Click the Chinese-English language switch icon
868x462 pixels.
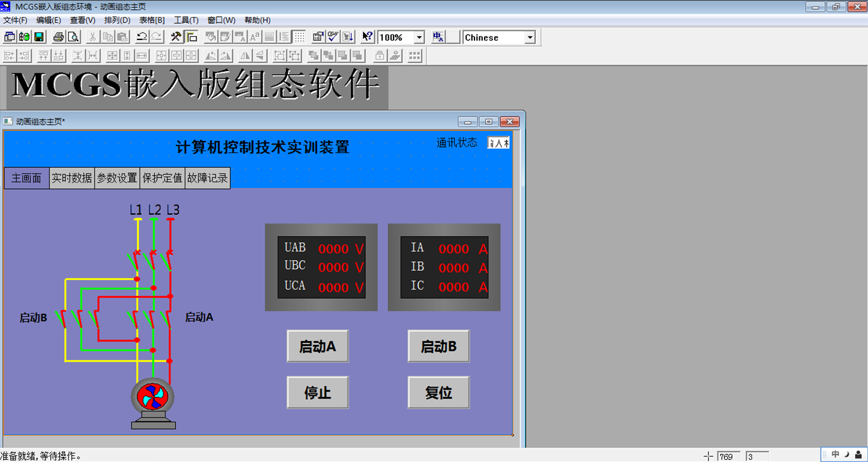438,37
